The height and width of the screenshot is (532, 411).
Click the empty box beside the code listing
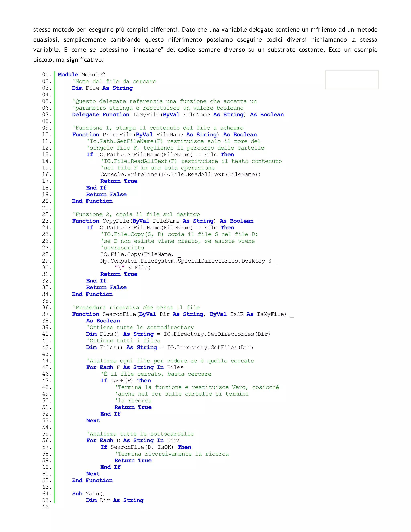click(x=352, y=80)
